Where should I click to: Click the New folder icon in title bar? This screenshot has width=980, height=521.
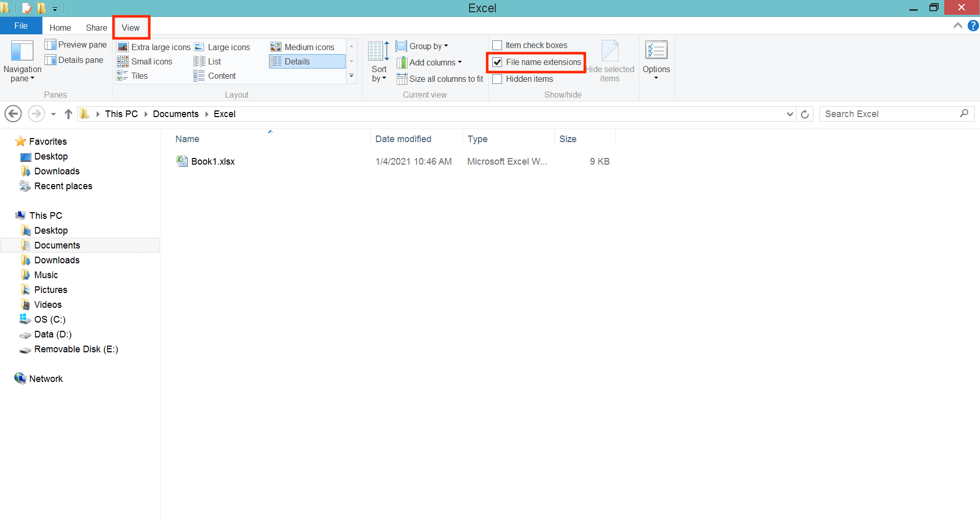click(42, 8)
